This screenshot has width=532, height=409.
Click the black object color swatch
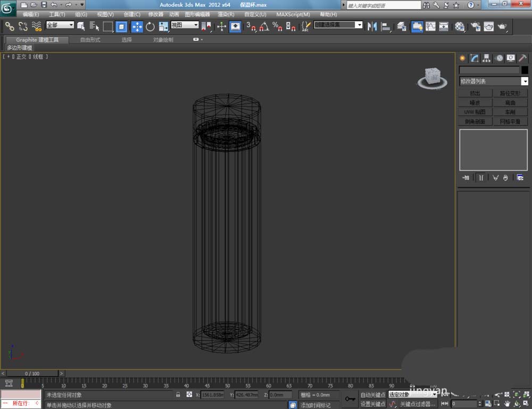pos(525,70)
